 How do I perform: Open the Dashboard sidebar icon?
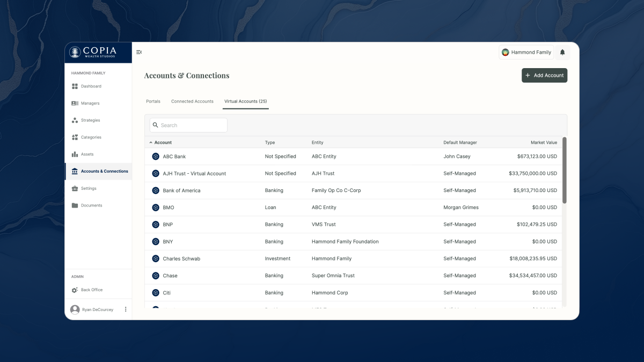click(x=75, y=86)
